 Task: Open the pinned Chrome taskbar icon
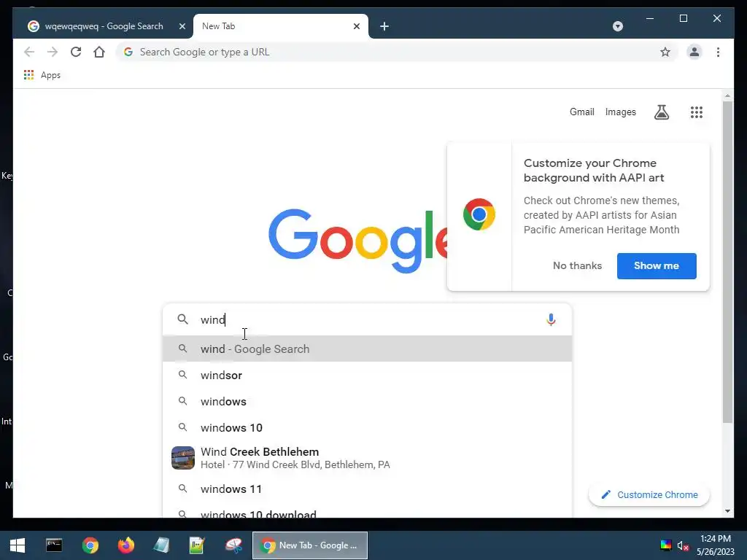[x=90, y=545]
